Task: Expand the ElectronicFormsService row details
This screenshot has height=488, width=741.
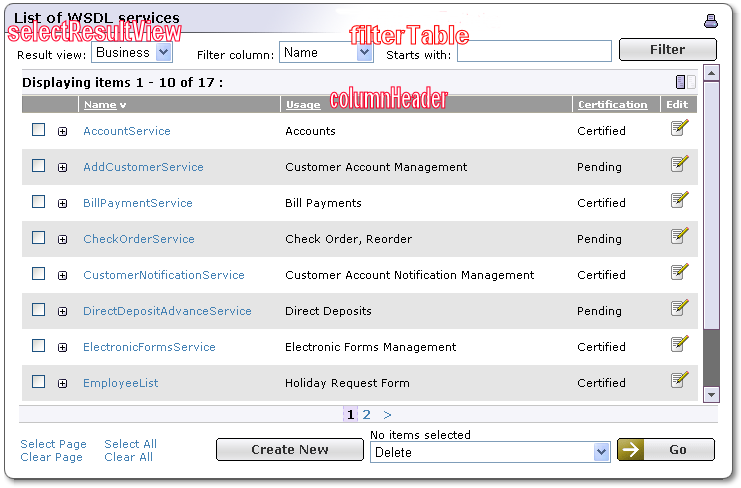Action: 62,348
